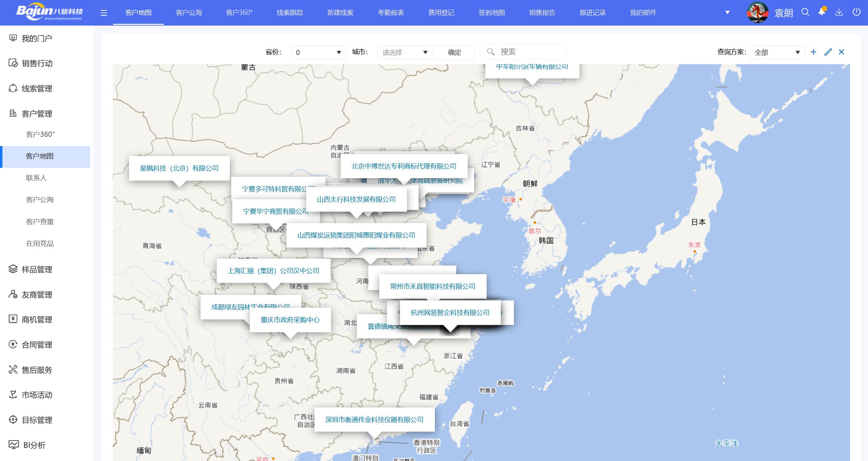868x461 pixels.
Task: Expand more tabs dropdown arrow in header
Action: tap(728, 13)
